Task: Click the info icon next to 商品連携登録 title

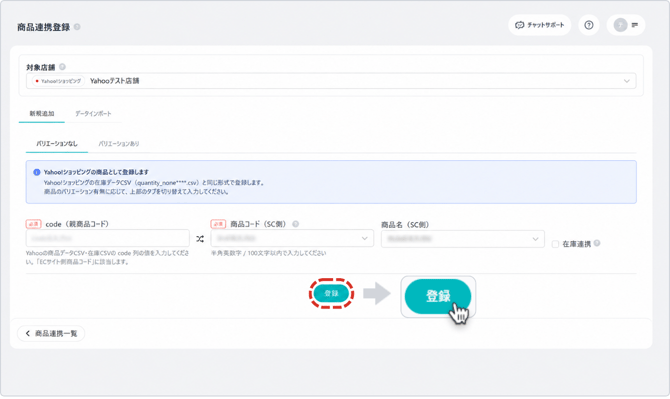Action: coord(77,27)
